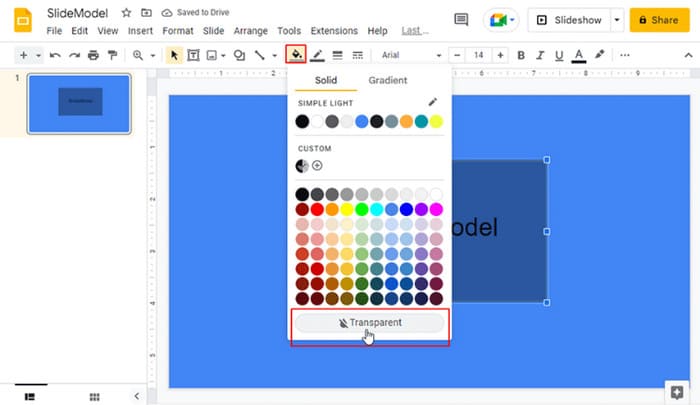Screen dimensions: 700x405
Task: Toggle underline formatting
Action: 559,55
